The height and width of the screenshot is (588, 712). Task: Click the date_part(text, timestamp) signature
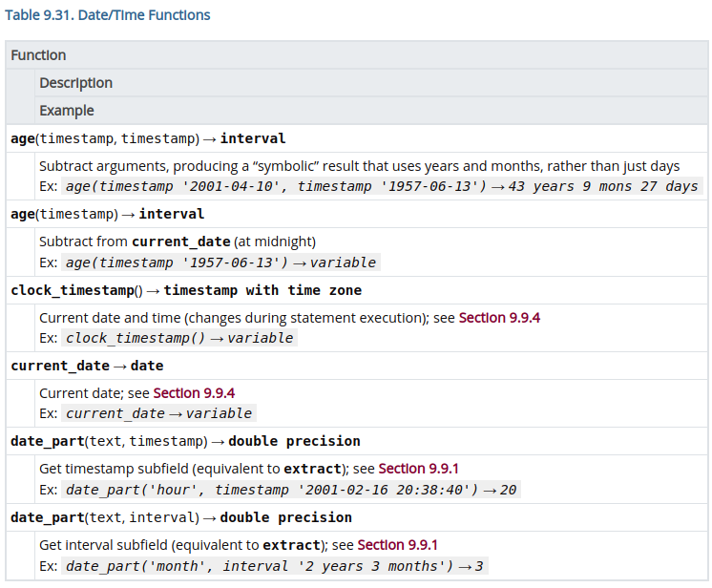point(185,441)
